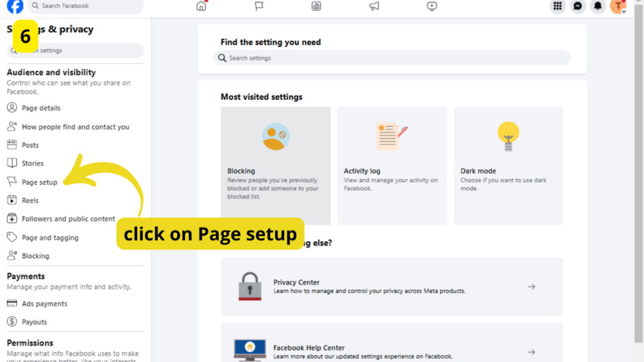Click the Facebook logo icon
Image resolution: width=644 pixels, height=362 pixels.
[15, 6]
